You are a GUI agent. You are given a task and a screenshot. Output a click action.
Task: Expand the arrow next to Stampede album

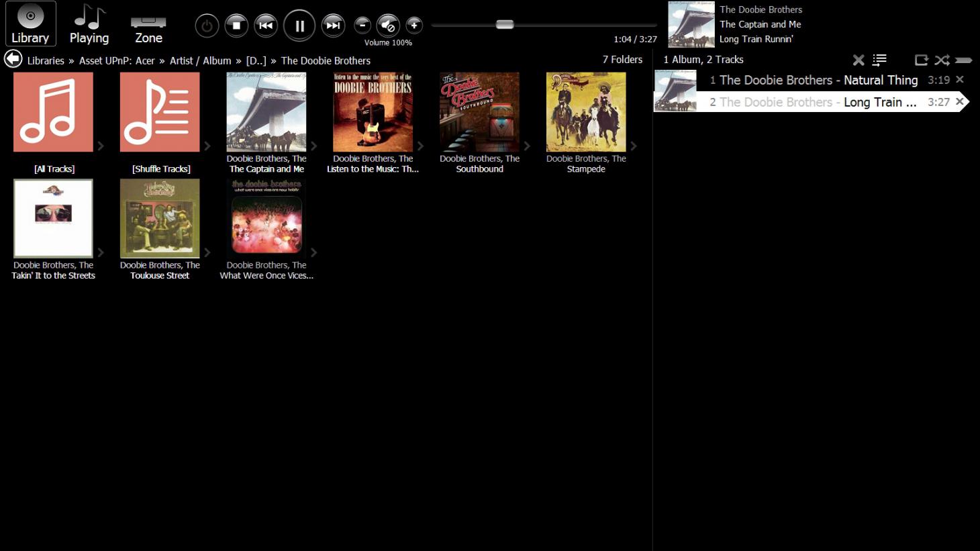(633, 146)
